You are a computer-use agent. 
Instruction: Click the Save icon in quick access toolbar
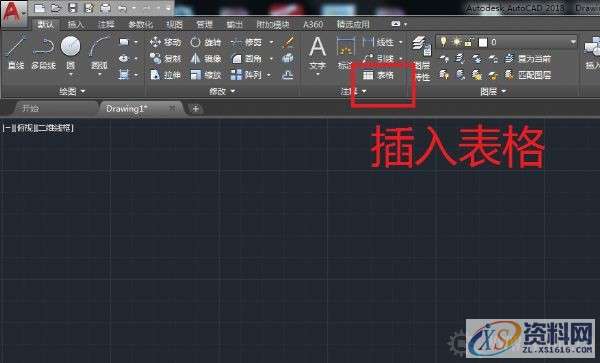point(72,8)
